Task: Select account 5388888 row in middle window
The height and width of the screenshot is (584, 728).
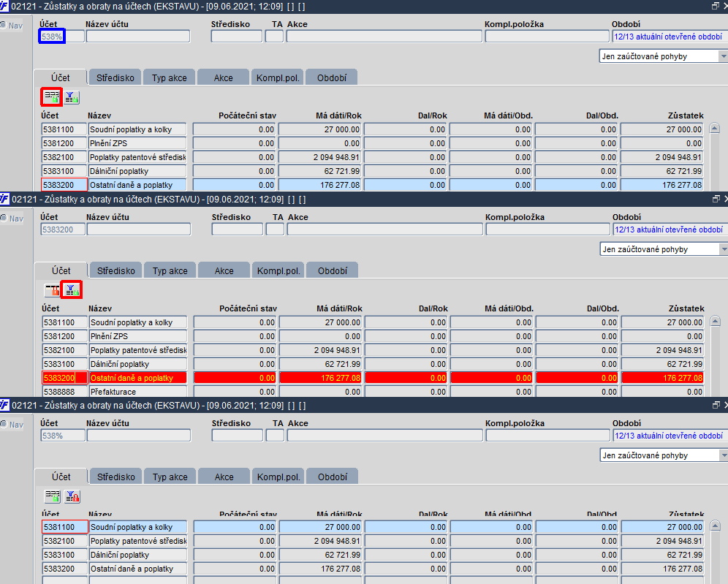Action: pos(64,391)
